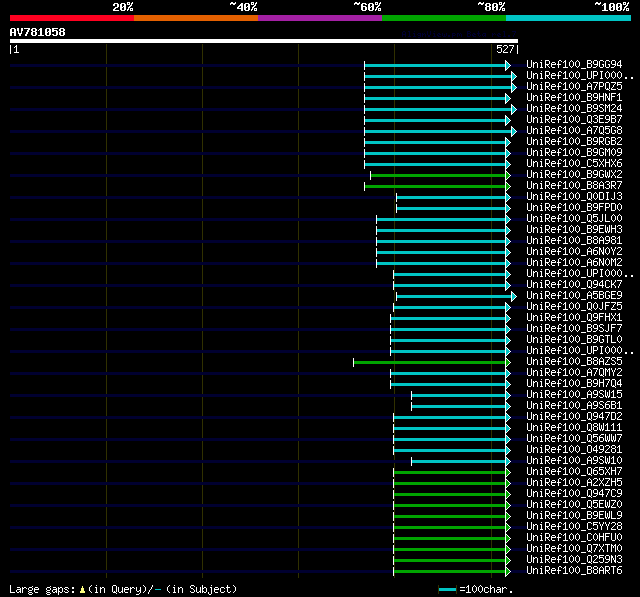Click the purple ~60% identity legend segment
This screenshot has width=640, height=597.
320,18
